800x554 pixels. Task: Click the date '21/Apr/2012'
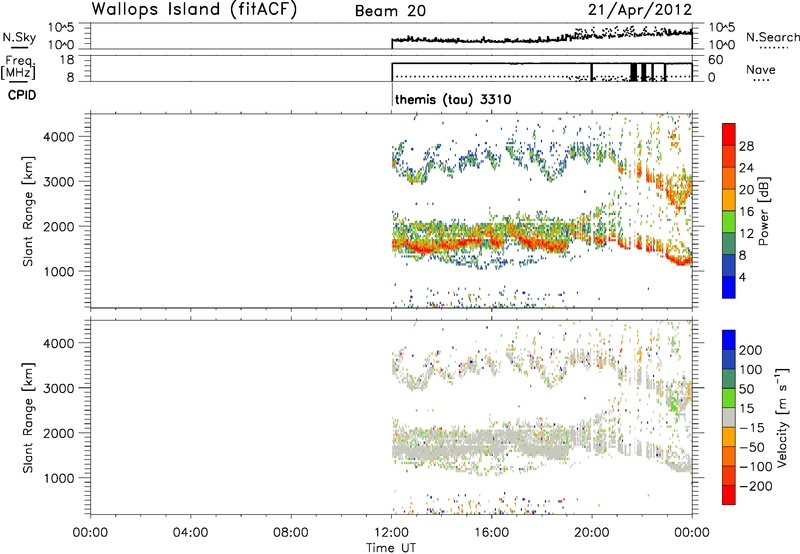[x=640, y=10]
